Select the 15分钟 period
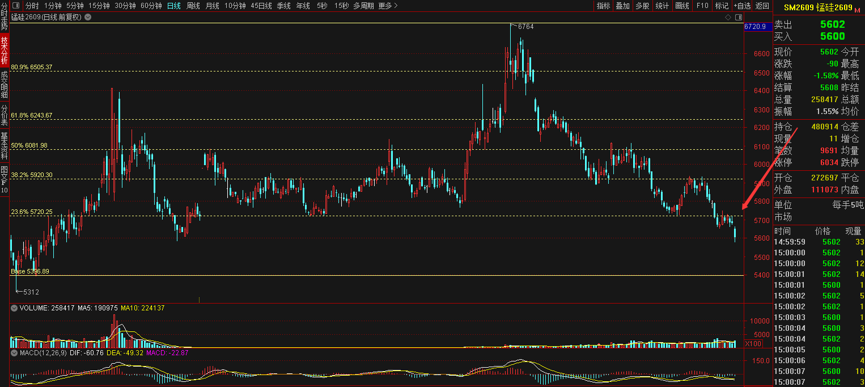Screen dimensions: 865x387 99,6
